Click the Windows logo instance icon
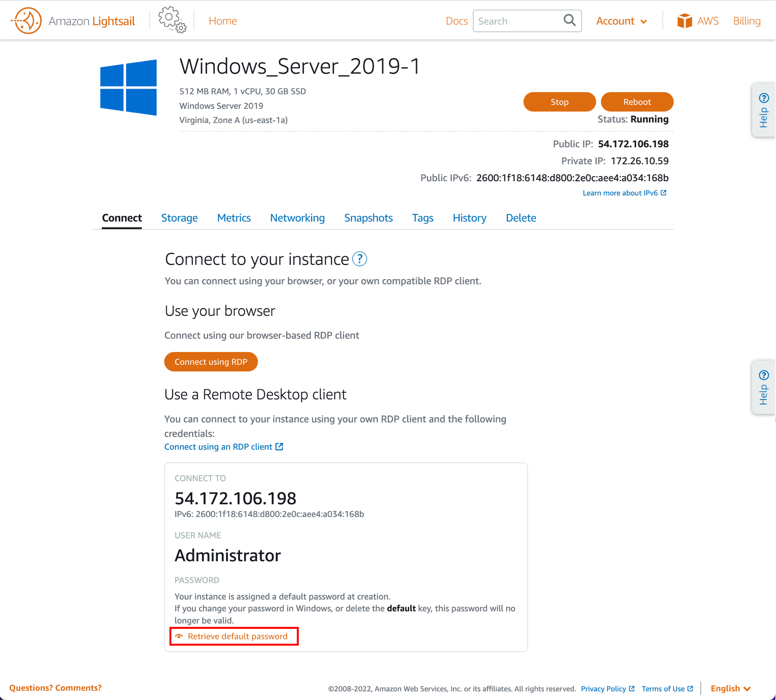776x700 pixels. tap(128, 87)
